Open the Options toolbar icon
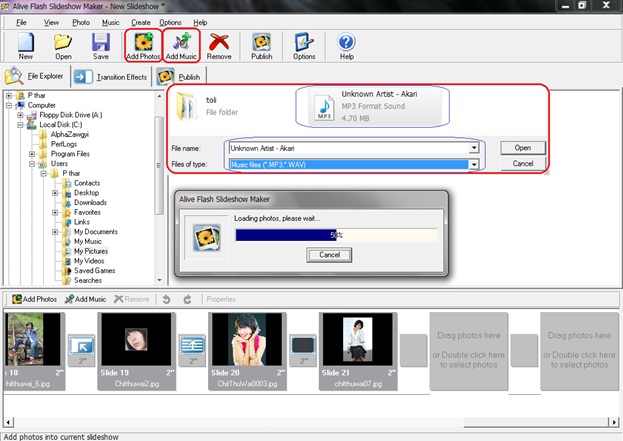The height and width of the screenshot is (441, 623). pyautogui.click(x=304, y=46)
